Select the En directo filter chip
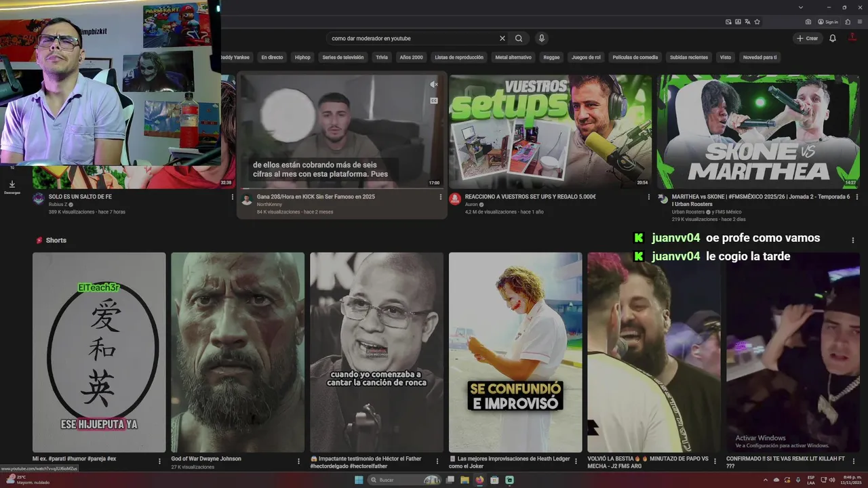Viewport: 868px width, 488px height. (x=272, y=58)
